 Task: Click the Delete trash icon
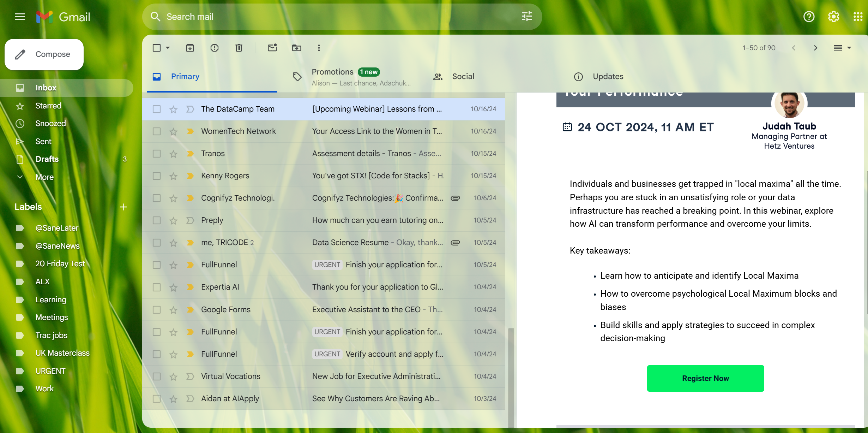239,48
